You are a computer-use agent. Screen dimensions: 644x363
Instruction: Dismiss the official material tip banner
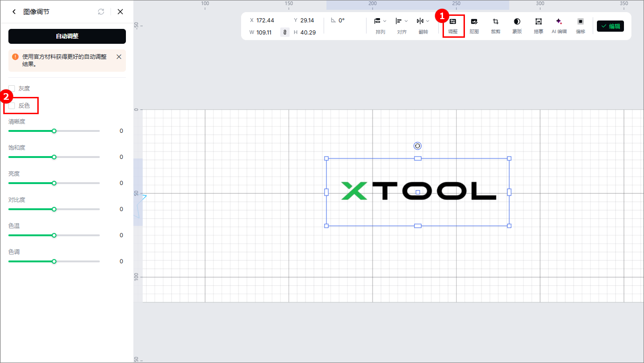(119, 57)
